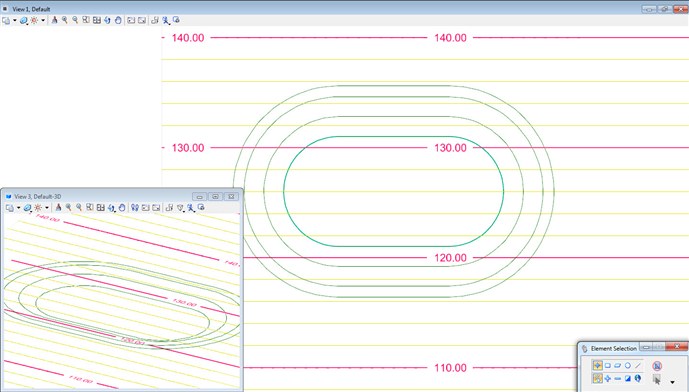Screen dimensions: 689x392
Task: Click Copy View icon in View 3 toolbar
Action: tap(169, 208)
